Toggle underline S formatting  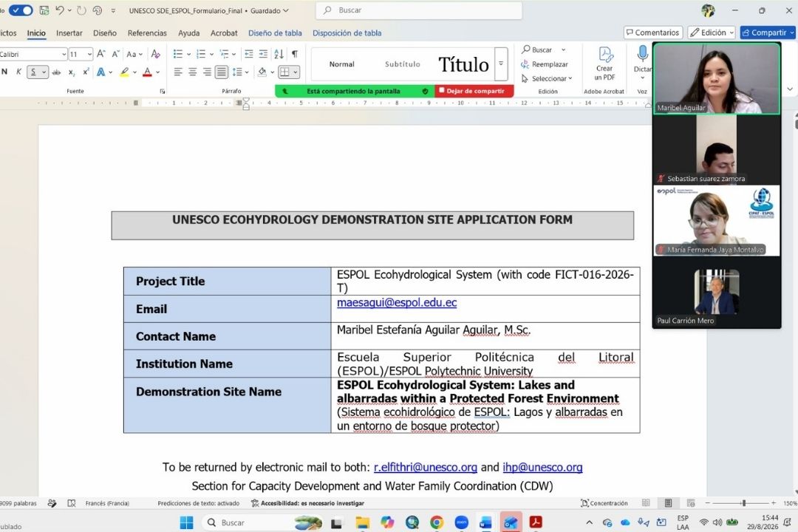[x=33, y=72]
